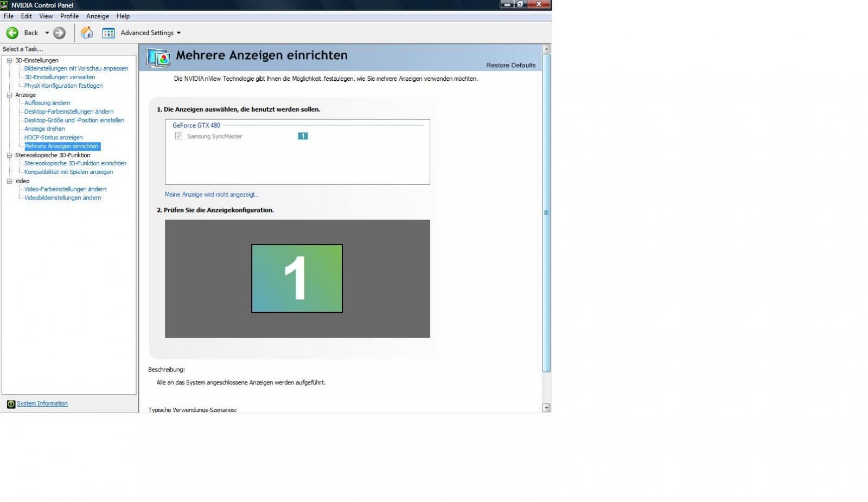The image size is (868, 502).
Task: Open the Help menu
Action: click(x=123, y=16)
